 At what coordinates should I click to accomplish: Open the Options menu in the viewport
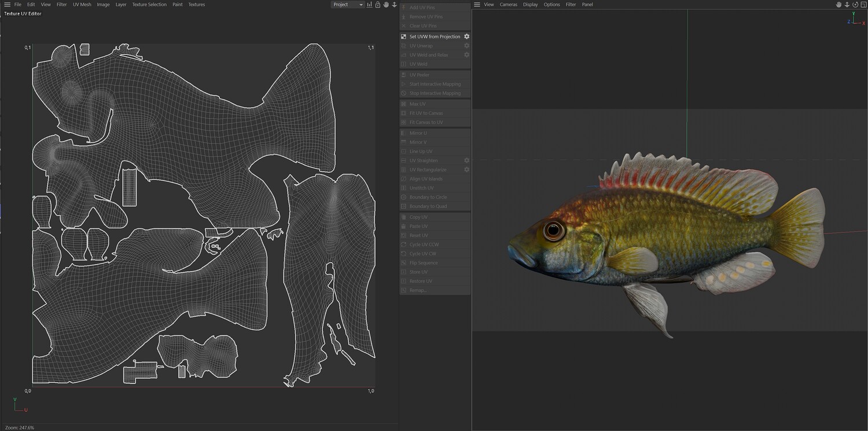point(552,5)
